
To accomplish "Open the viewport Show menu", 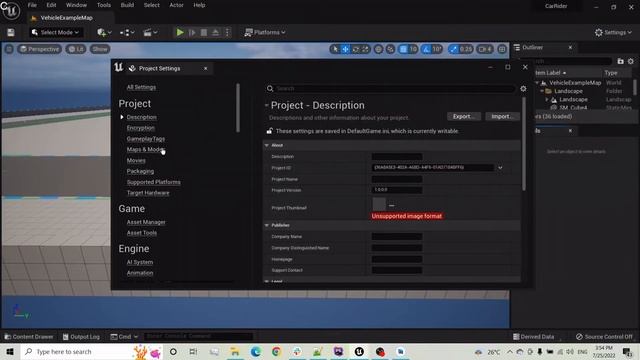I will tap(100, 49).
